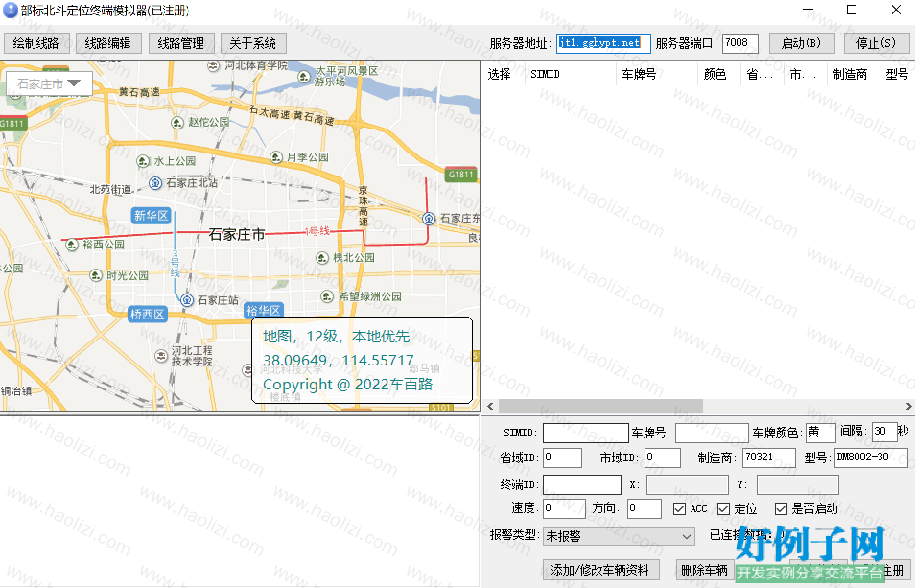Focus the 方向 input field

click(645, 508)
